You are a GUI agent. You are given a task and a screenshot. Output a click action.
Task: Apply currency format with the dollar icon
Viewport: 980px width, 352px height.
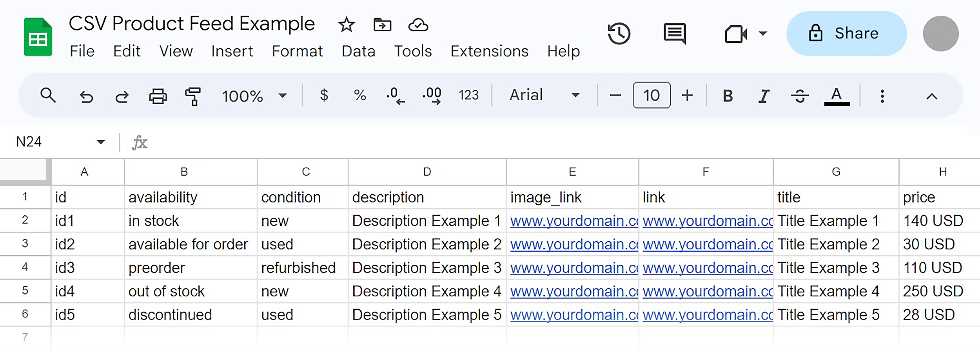324,95
